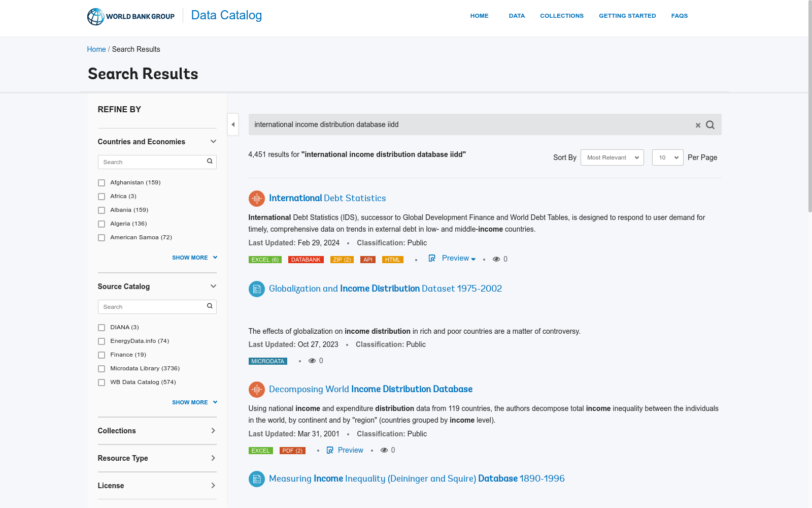Screen dimensions: 812x508
Task: Check the EnergyData.info (74) filter
Action: (x=101, y=341)
